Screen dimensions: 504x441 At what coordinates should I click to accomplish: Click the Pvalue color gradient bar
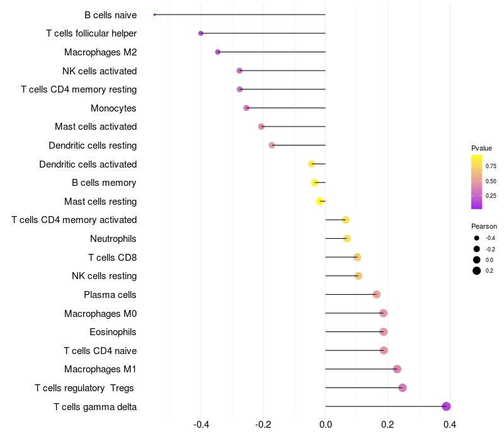[477, 181]
